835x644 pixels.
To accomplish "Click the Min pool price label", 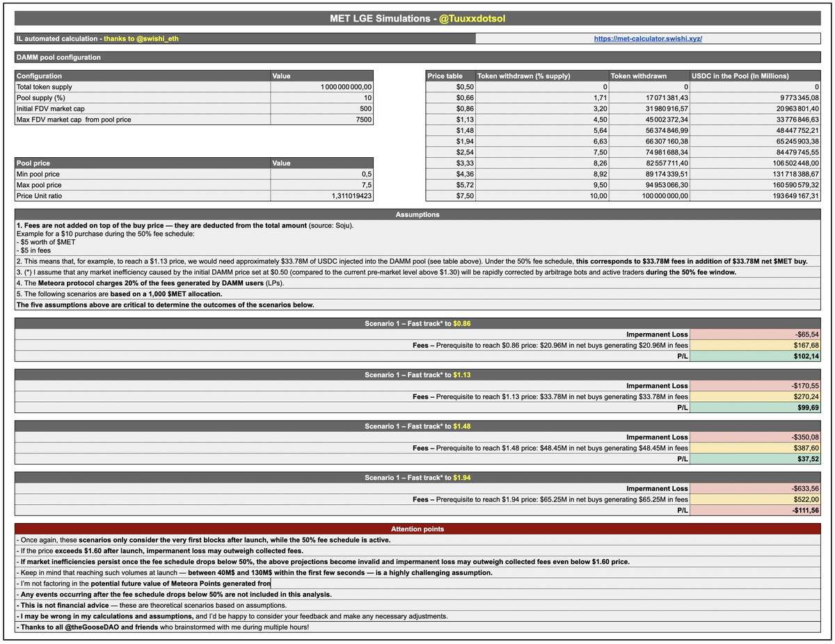I will pos(143,174).
